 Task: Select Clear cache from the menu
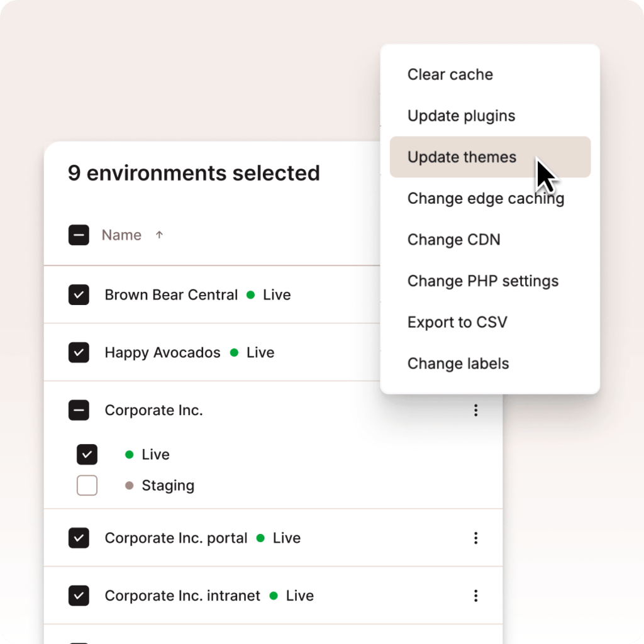point(450,74)
